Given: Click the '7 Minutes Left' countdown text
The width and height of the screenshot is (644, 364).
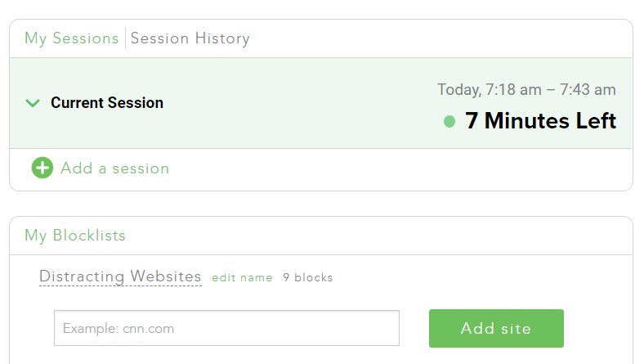Looking at the screenshot, I should 540,121.
